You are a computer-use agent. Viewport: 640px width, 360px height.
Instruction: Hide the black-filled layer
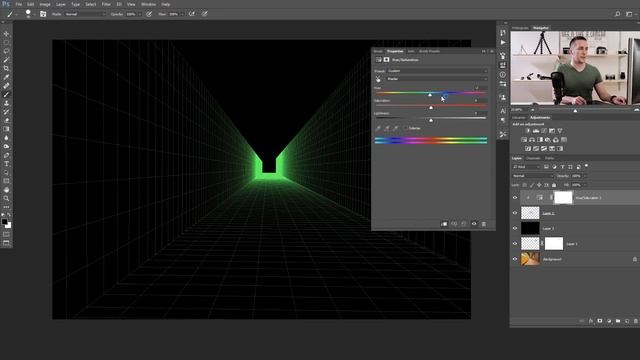(515, 229)
